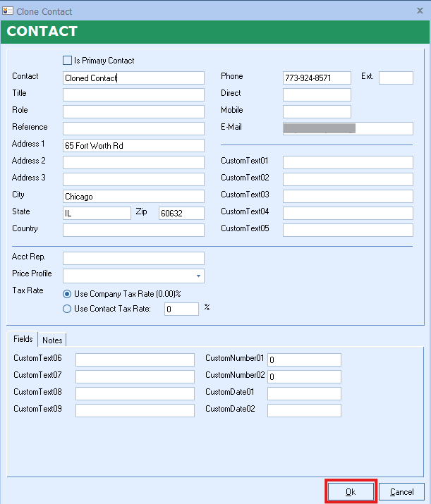Click the Ok button

click(351, 492)
